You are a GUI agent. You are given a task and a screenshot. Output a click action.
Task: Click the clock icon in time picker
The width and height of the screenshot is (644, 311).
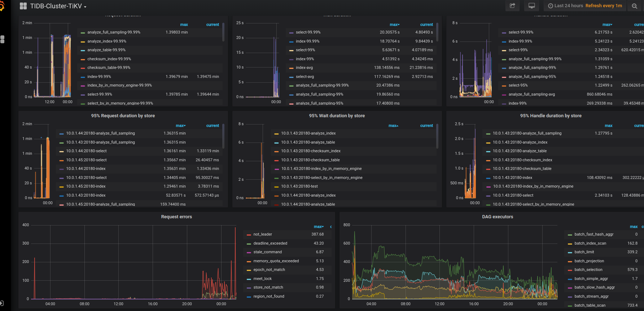[x=550, y=6]
